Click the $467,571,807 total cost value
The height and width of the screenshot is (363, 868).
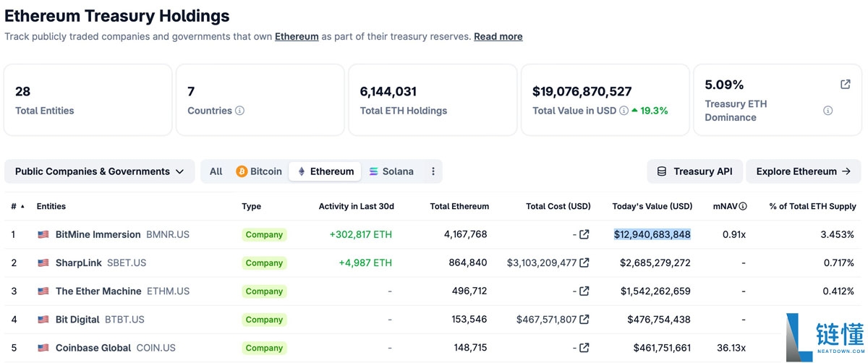point(547,319)
